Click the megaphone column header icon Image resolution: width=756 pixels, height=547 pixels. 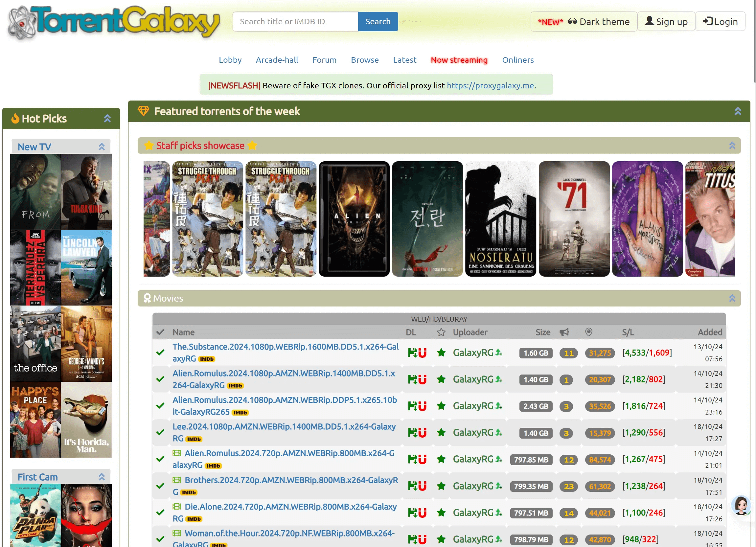click(564, 332)
